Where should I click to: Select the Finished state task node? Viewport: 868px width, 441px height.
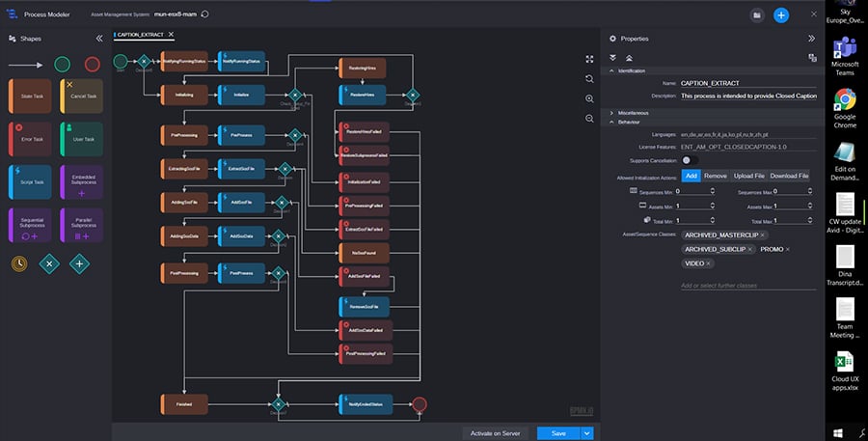[184, 404]
